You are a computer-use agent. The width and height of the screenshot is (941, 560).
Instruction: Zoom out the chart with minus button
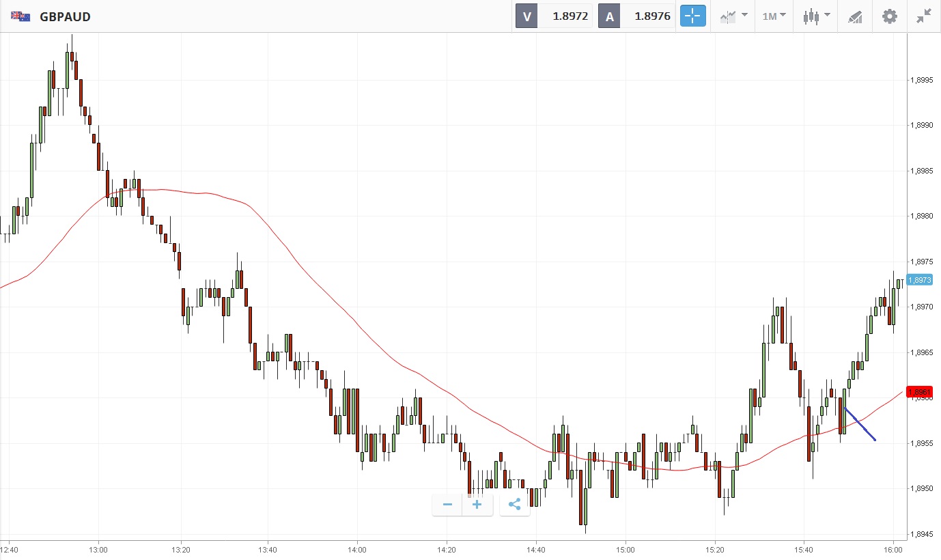pos(447,505)
